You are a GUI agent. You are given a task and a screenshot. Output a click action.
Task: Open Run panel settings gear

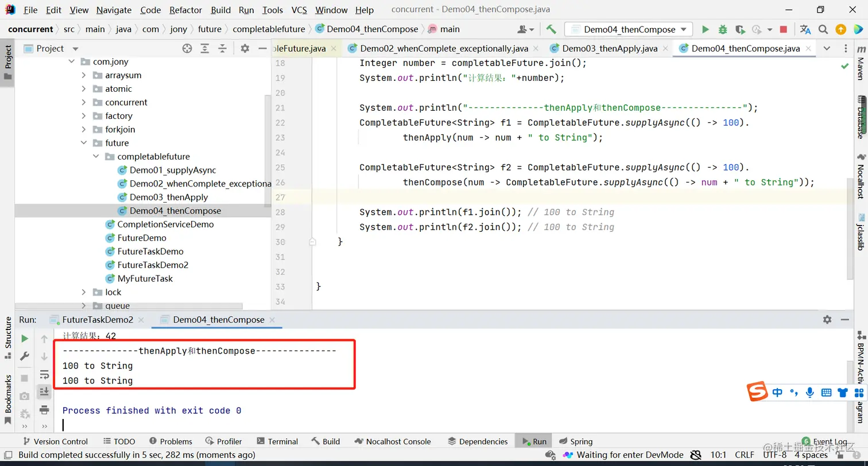827,320
